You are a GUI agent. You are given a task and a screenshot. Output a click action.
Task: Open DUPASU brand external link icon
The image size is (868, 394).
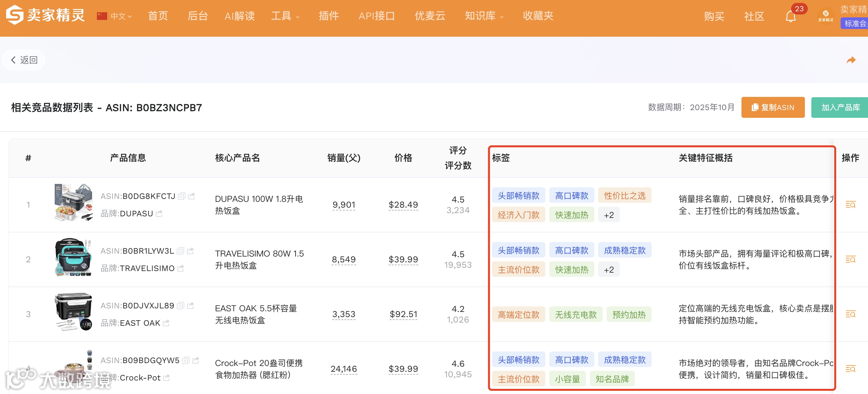159,213
